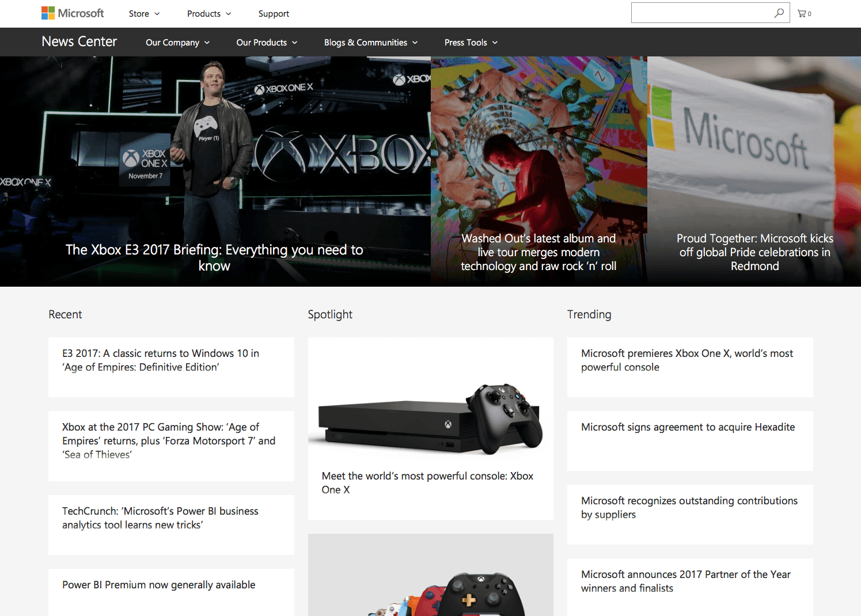
Task: Open the Xbox E3 2017 Briefing story
Action: click(x=214, y=257)
